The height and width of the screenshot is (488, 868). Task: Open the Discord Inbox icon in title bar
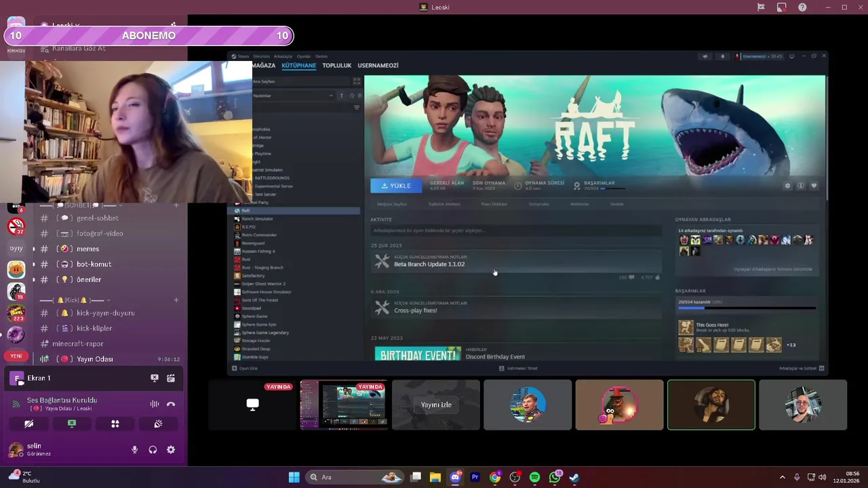tap(761, 7)
